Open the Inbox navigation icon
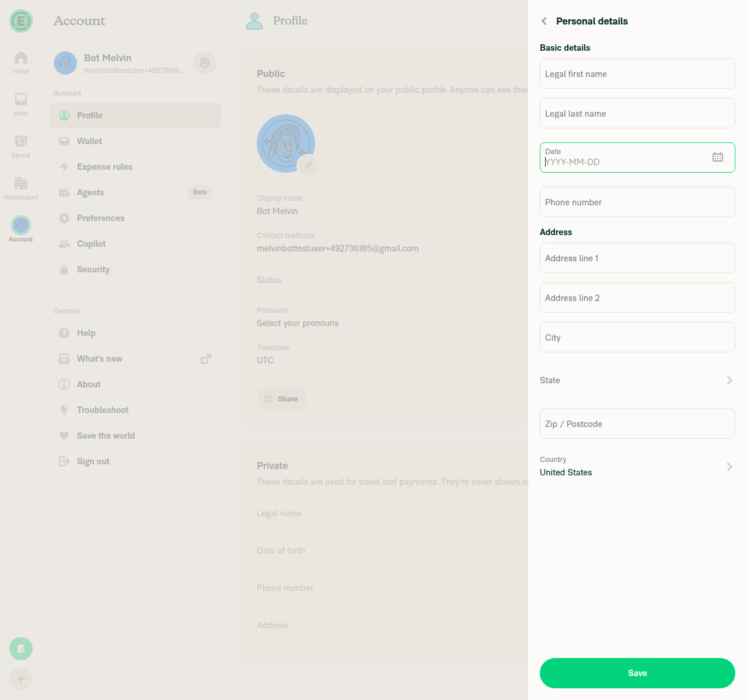 point(21,104)
